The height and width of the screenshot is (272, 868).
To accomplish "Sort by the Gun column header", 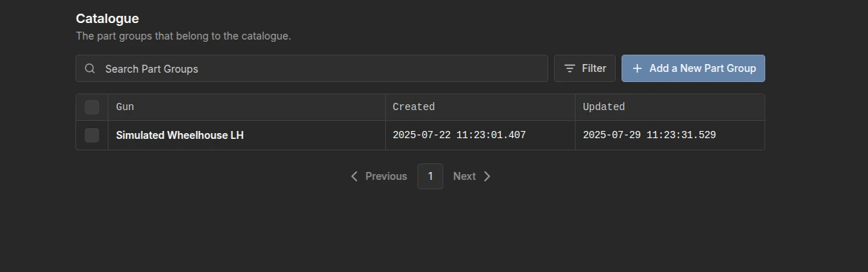I will tap(125, 107).
